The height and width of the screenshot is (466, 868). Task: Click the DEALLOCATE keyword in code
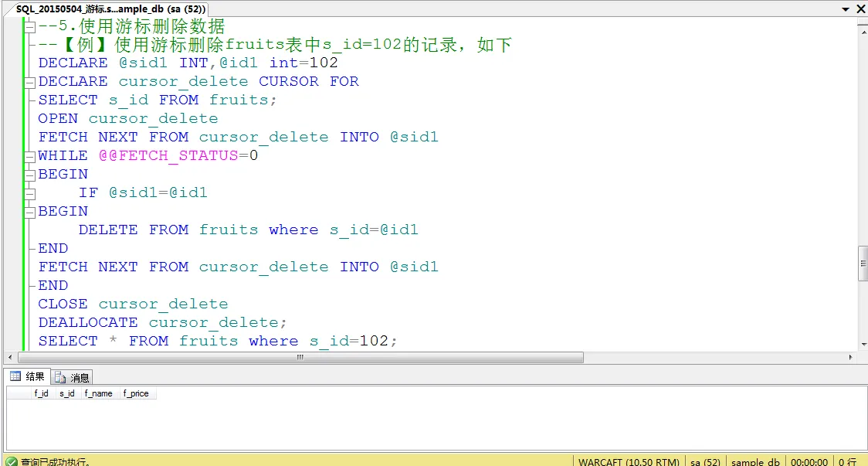[x=88, y=322]
